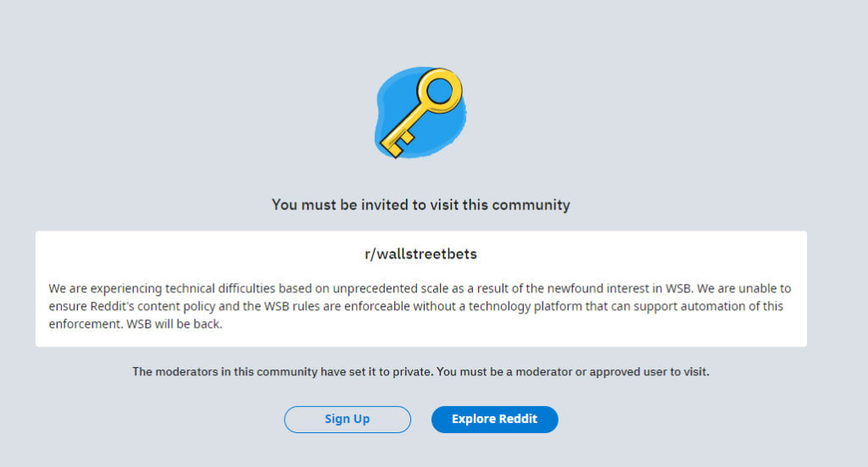Click the golden key icon
868x467 pixels.
click(x=422, y=113)
